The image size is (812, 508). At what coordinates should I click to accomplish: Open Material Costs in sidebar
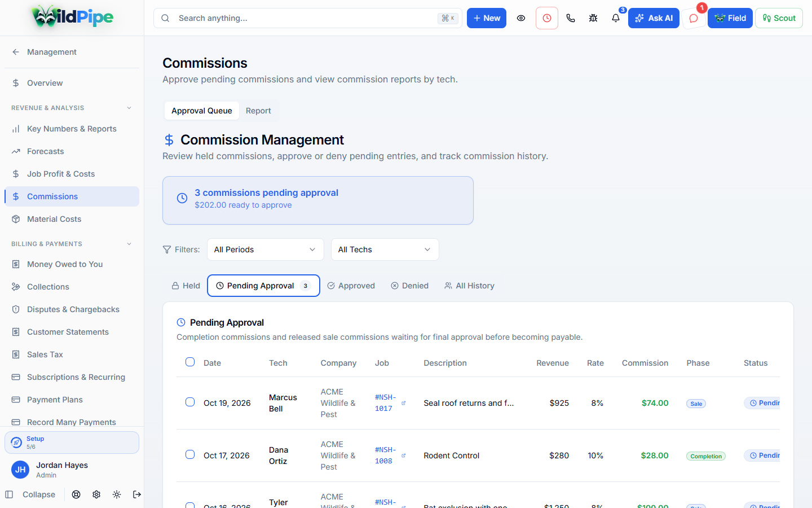72,219
